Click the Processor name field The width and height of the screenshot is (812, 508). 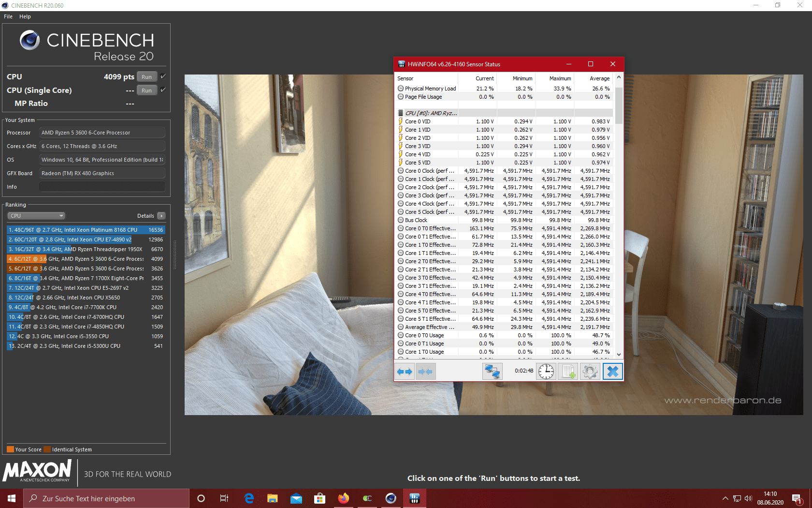102,133
